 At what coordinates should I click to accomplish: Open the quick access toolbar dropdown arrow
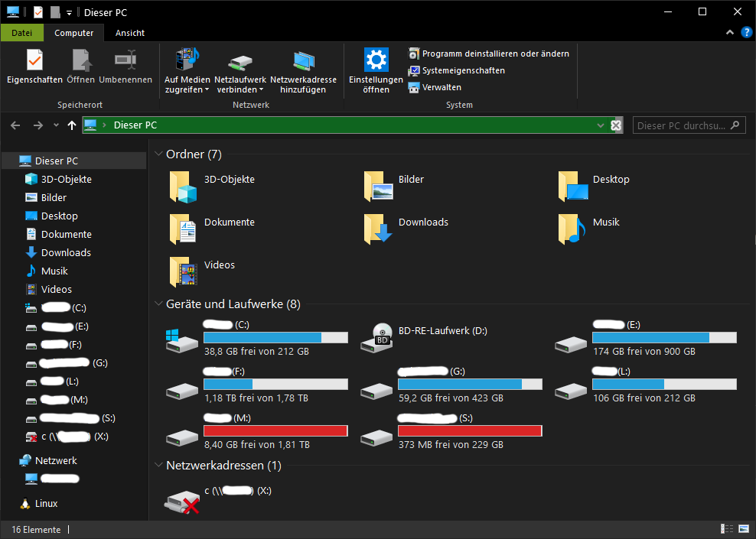[69, 13]
